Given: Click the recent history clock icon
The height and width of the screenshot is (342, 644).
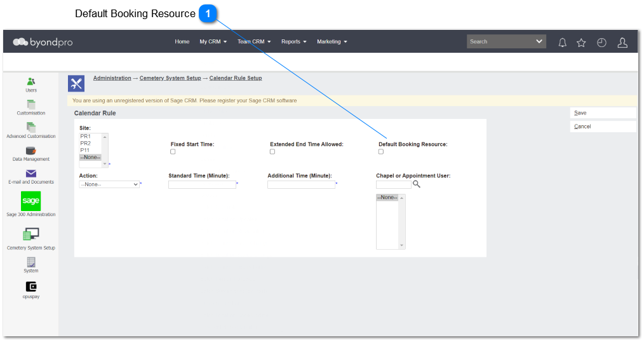Looking at the screenshot, I should pos(601,43).
